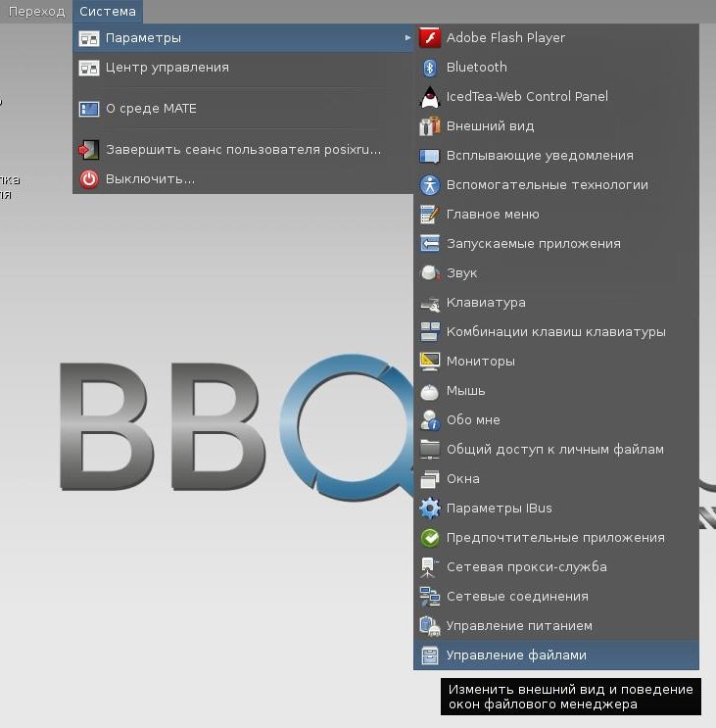Open Комбинации клавиш клавиатуры entry
The height and width of the screenshot is (728, 716).
coord(556,332)
